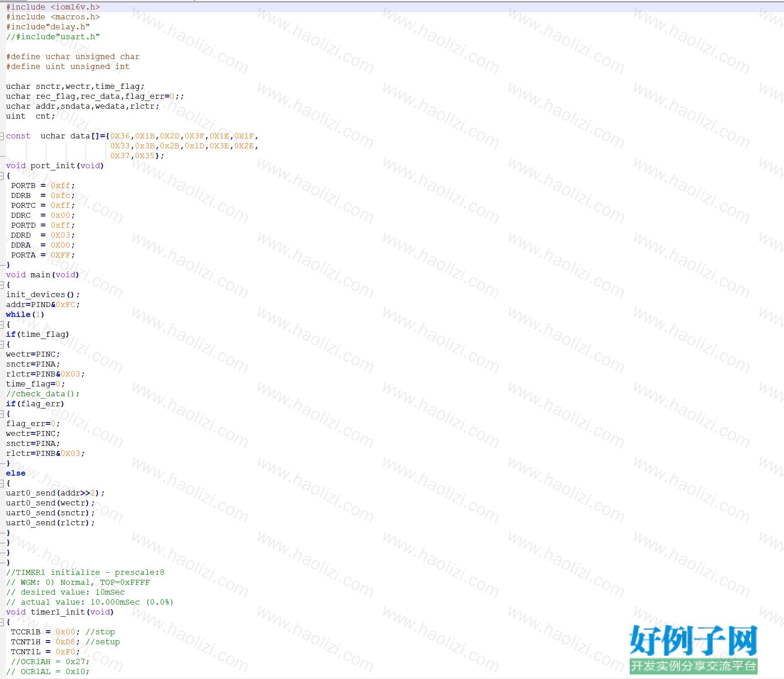The image size is (784, 679).
Task: Click 'uchar rec_flag,rec_data,flag_err=0;;' declaration
Action: pos(95,96)
